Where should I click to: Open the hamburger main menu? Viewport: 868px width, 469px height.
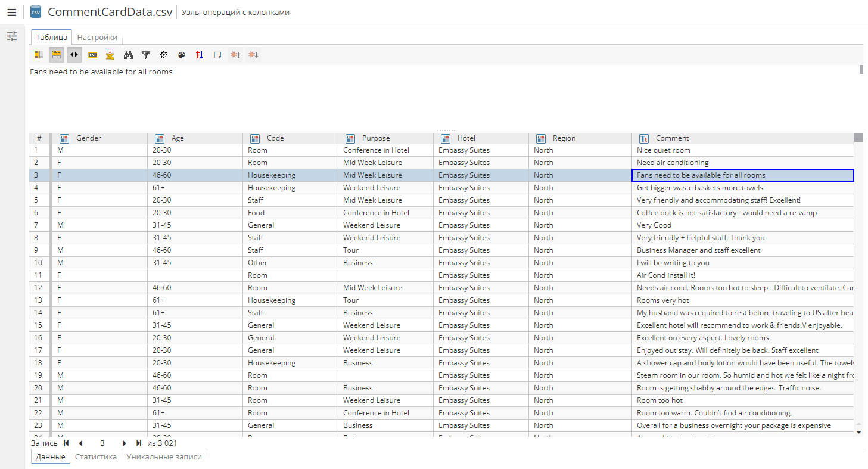[x=12, y=12]
